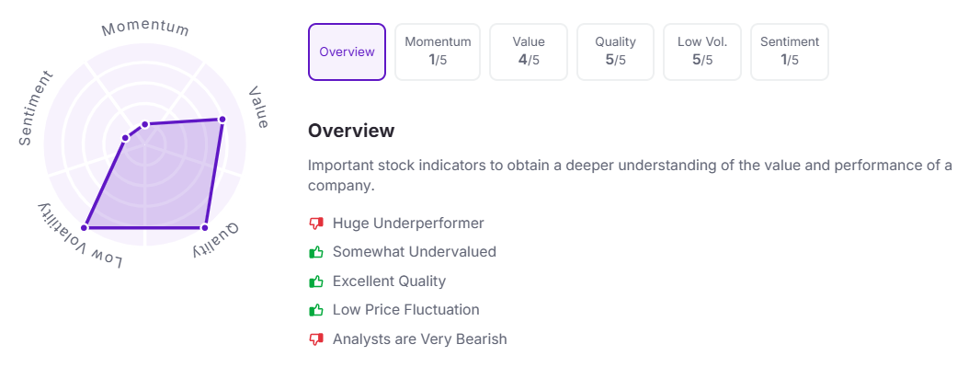Click the thumbs-up icon beside Somewhat Undervalued
The width and height of the screenshot is (980, 367).
(316, 252)
